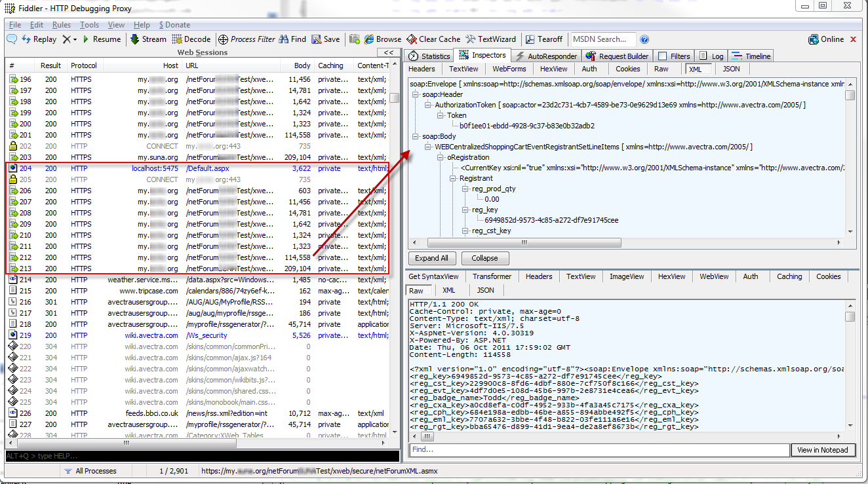The height and width of the screenshot is (484, 868).
Task: Collapse the AuthorizationToken tree node
Action: (x=427, y=105)
